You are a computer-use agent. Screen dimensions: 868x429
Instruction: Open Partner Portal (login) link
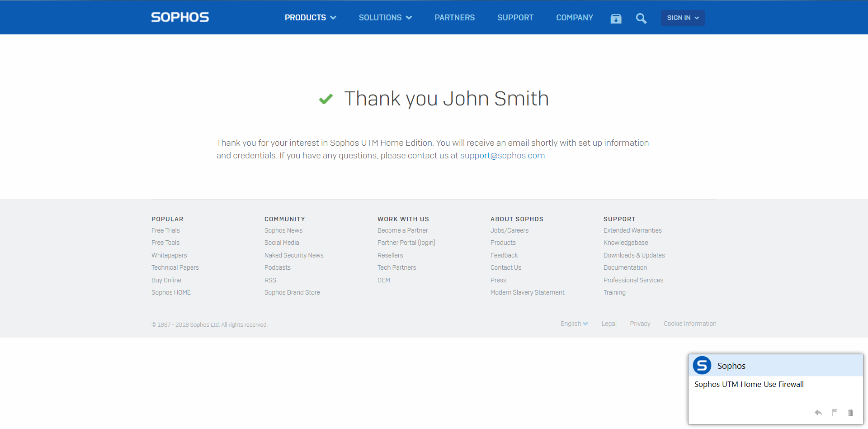click(x=406, y=243)
